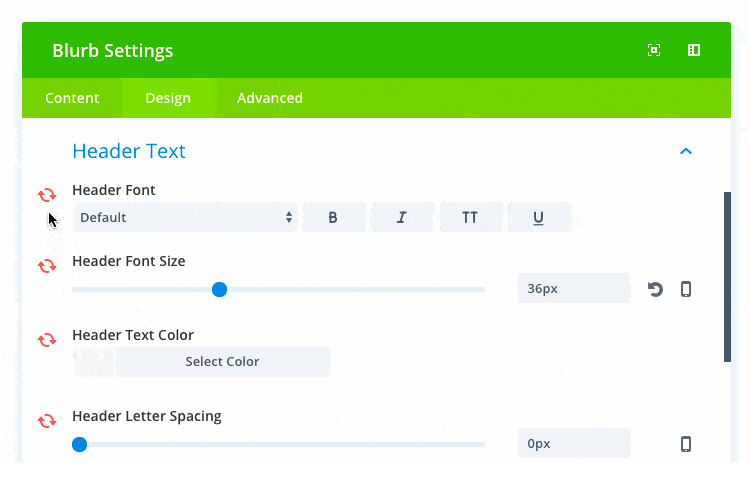
Task: Click the sync icon beside Header Font Size
Action: (47, 266)
